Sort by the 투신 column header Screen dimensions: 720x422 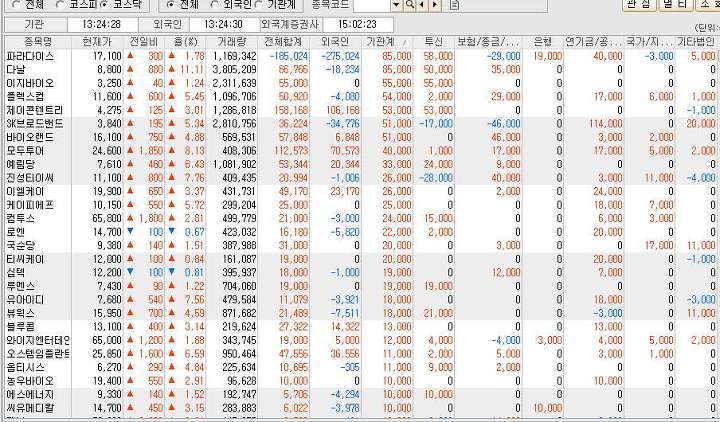click(x=433, y=42)
